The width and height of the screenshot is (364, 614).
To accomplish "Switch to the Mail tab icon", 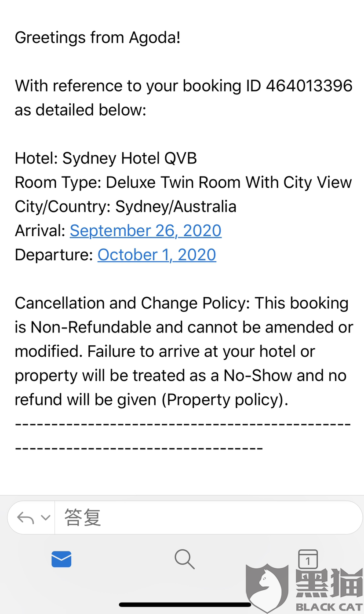I will (61, 559).
